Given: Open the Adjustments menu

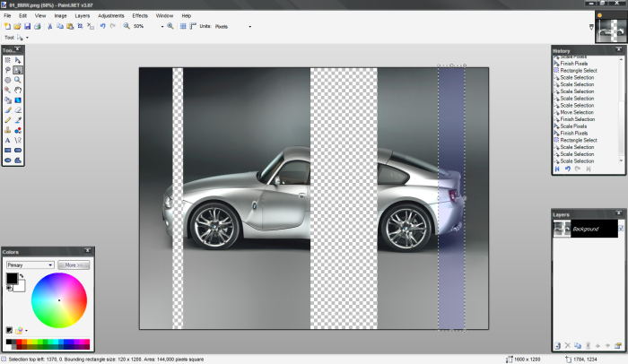Looking at the screenshot, I should (x=111, y=15).
